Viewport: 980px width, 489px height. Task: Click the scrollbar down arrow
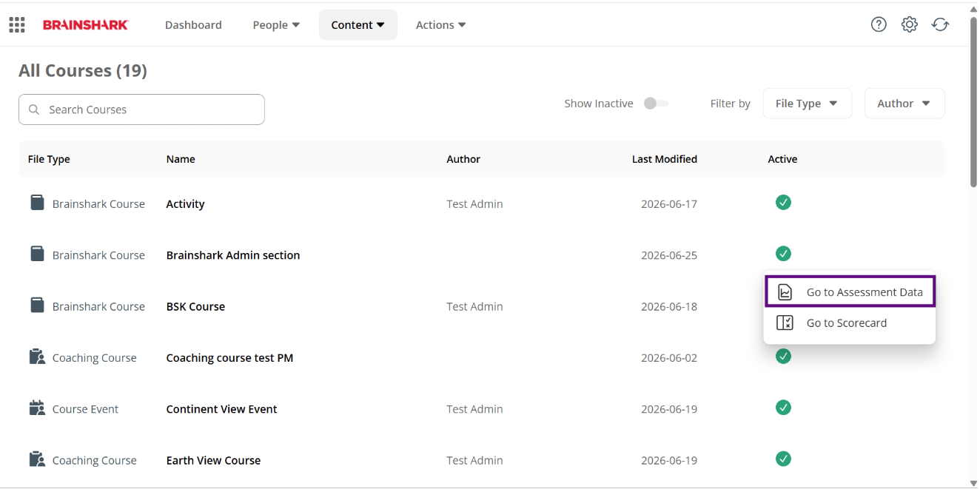pyautogui.click(x=973, y=483)
